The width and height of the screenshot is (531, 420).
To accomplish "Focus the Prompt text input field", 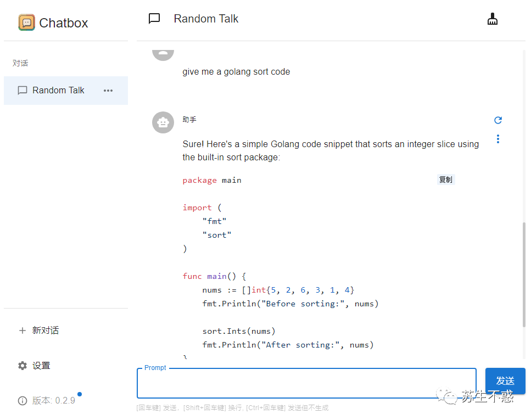I will pyautogui.click(x=306, y=384).
